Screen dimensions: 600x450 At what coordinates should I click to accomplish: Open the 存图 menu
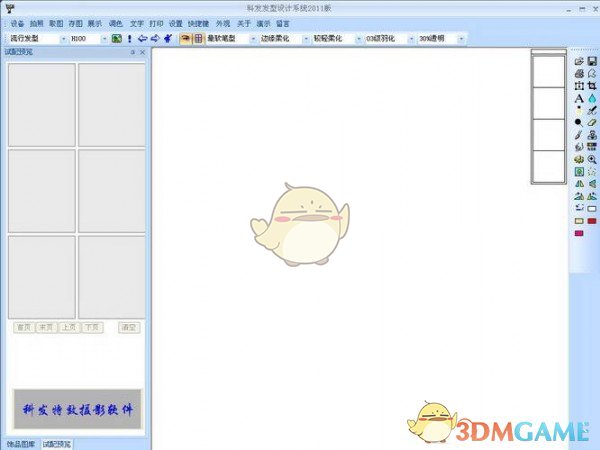coord(75,24)
